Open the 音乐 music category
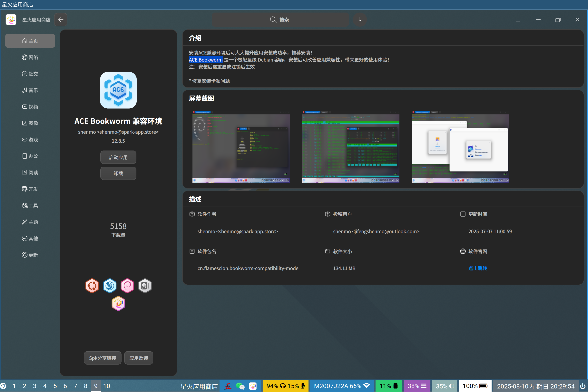Image resolution: width=588 pixels, height=392 pixels. [x=30, y=90]
